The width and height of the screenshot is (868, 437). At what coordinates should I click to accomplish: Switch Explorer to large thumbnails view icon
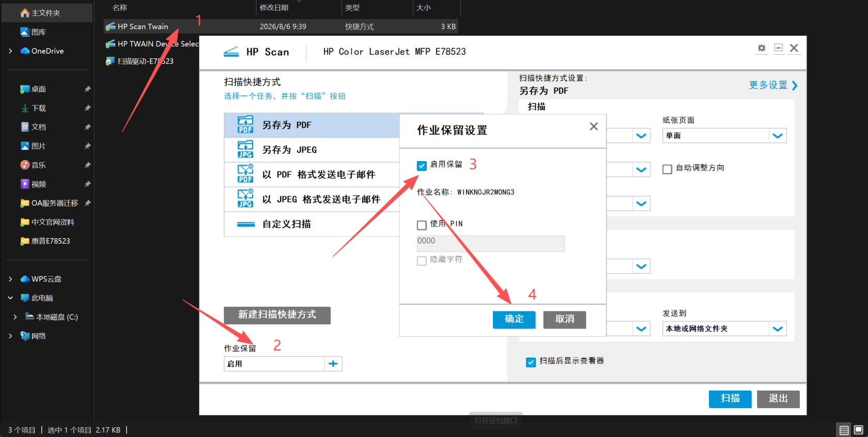(859, 430)
